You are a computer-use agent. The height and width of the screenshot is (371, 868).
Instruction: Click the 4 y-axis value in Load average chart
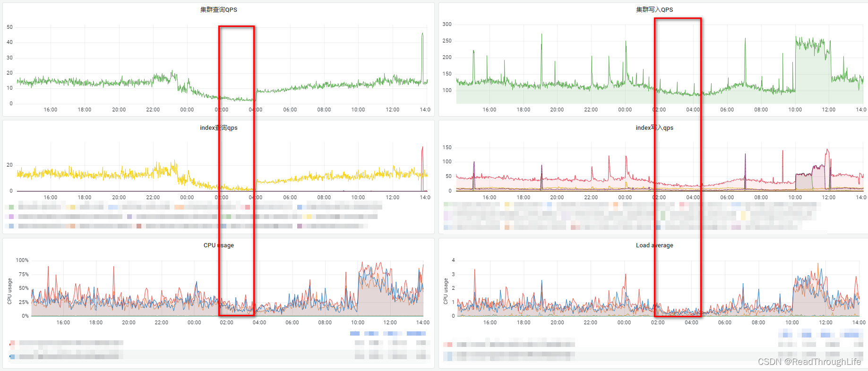[x=454, y=260]
